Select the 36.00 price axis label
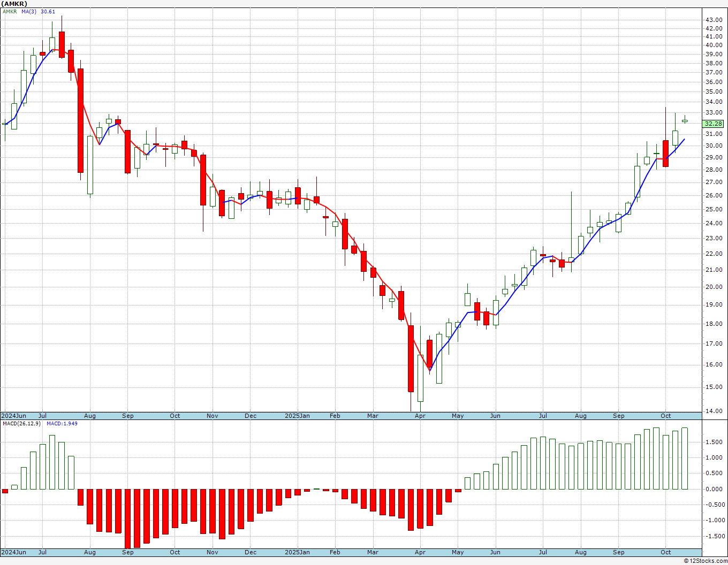 pos(714,82)
